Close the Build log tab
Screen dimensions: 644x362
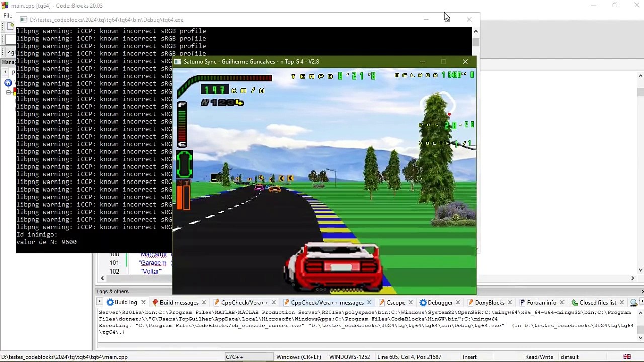pyautogui.click(x=143, y=302)
